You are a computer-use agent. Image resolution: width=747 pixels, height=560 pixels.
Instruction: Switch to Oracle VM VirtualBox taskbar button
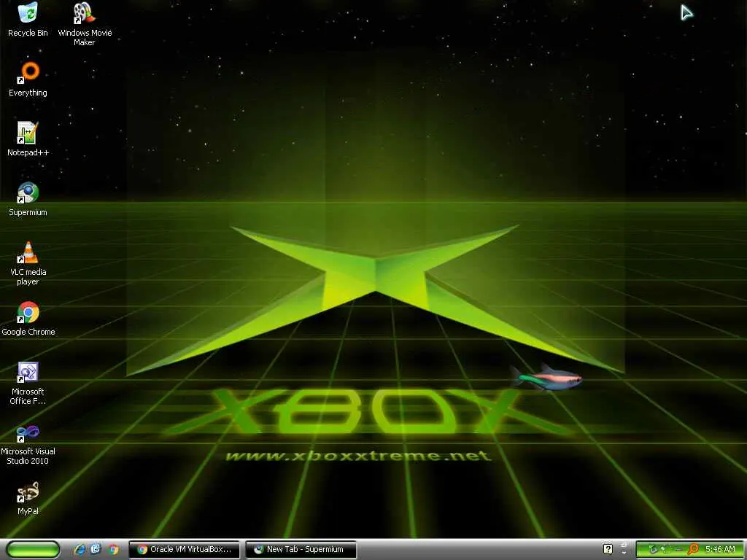pyautogui.click(x=184, y=550)
